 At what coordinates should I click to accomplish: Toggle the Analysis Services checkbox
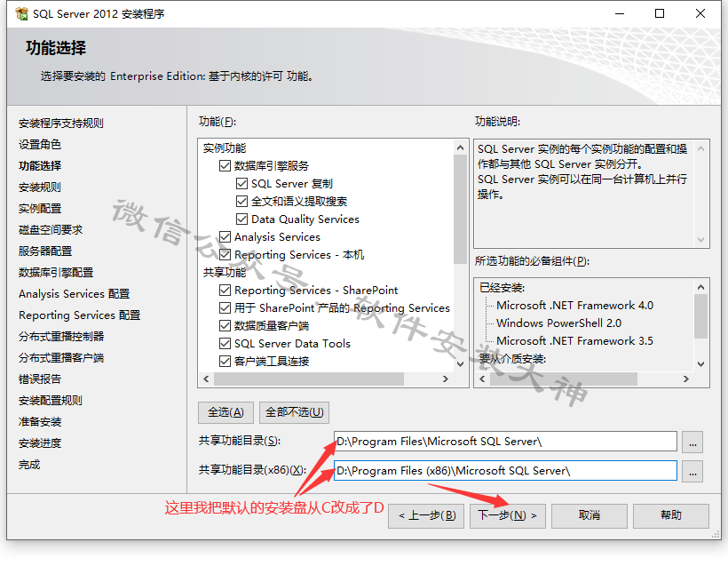click(225, 237)
